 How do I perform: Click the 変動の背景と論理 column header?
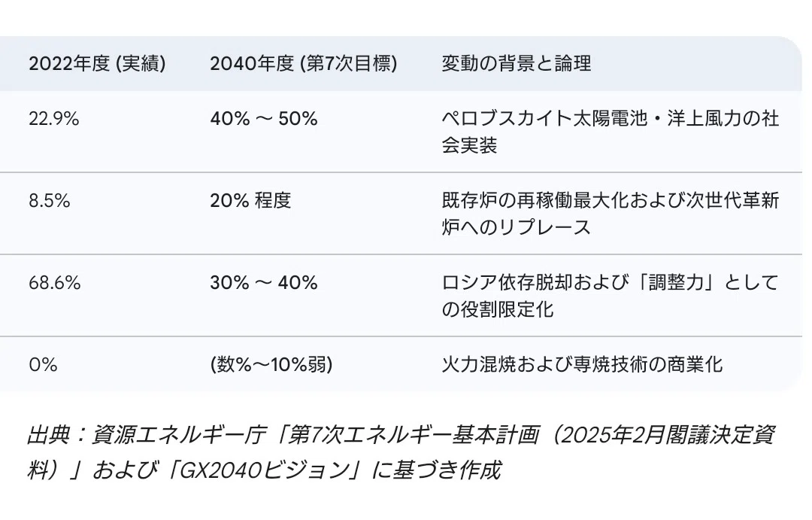pyautogui.click(x=517, y=64)
